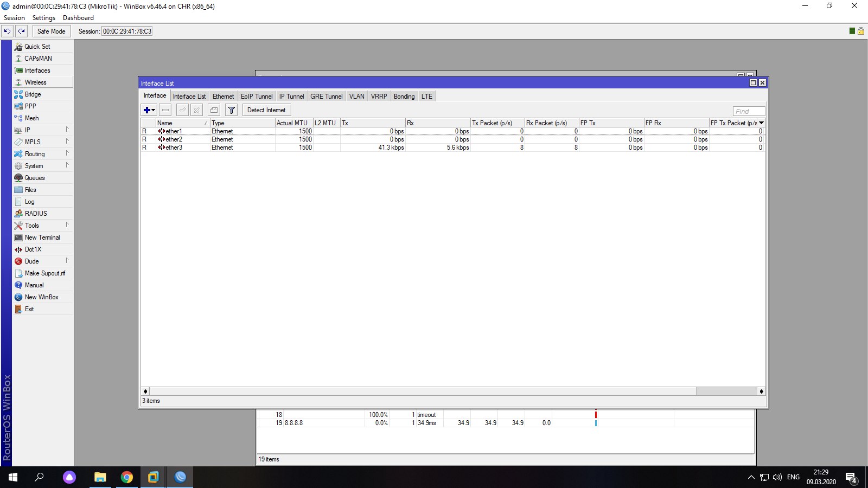This screenshot has width=868, height=488.
Task: Sort by Name column header
Action: [182, 123]
